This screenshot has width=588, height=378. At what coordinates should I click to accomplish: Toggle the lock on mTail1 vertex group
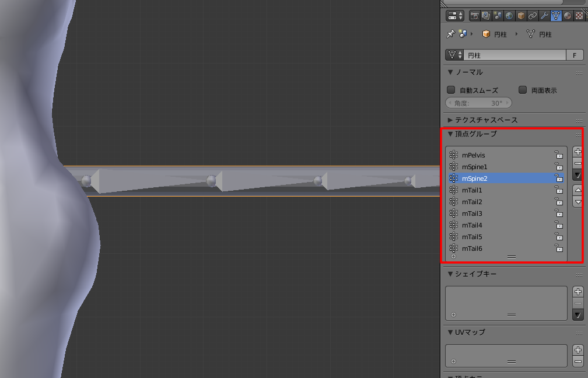click(x=559, y=190)
